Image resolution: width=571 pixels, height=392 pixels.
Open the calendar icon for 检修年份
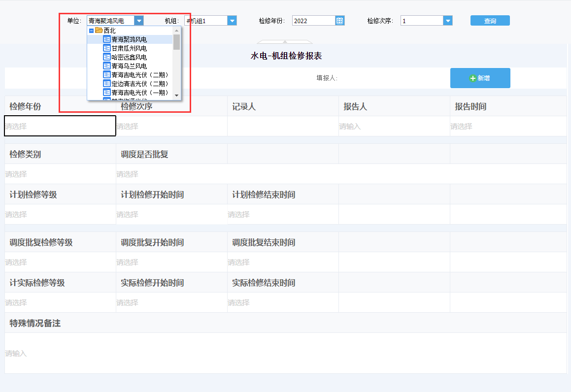coord(339,21)
